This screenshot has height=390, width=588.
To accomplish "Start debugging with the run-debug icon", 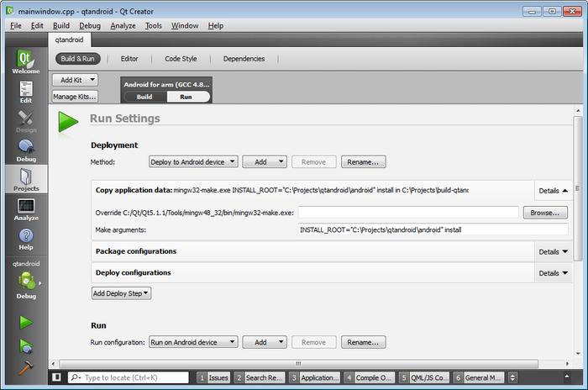I will 26,346.
